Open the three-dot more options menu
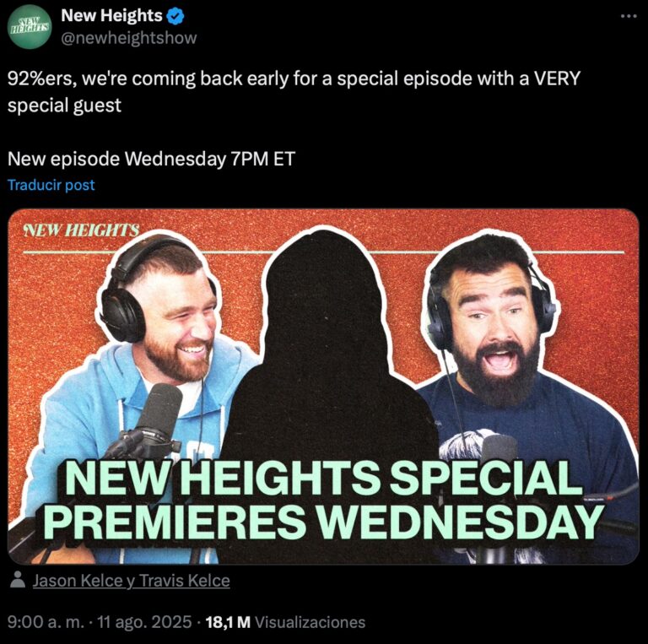The image size is (648, 644). (629, 16)
